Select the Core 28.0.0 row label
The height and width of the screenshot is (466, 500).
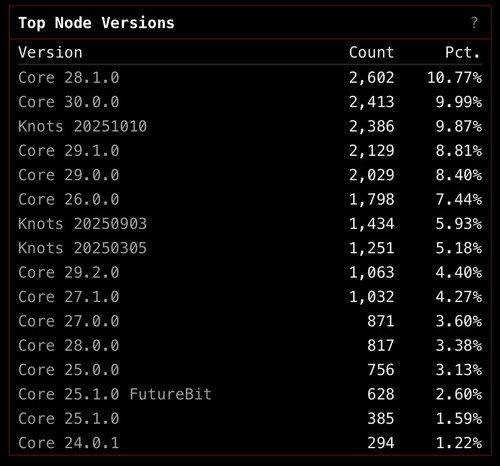[69, 345]
